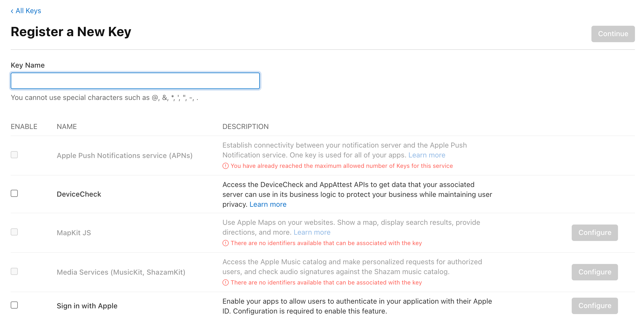Click the APNs warning exclamation icon

pos(225,166)
